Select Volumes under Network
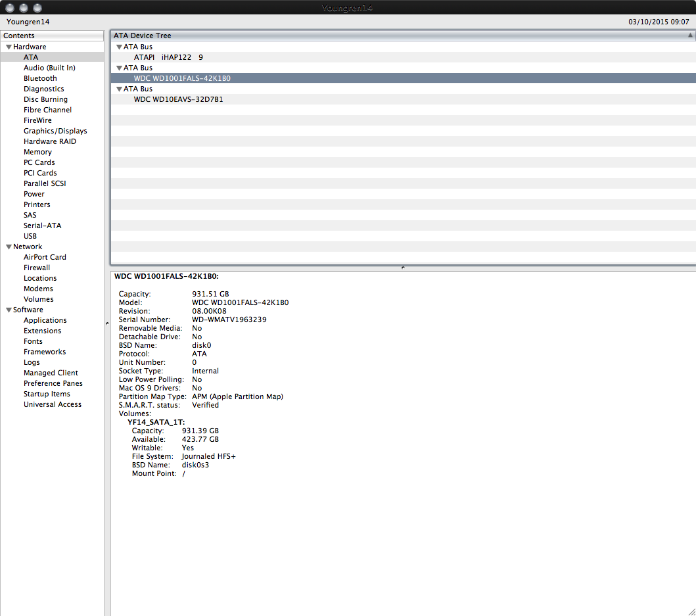Image resolution: width=696 pixels, height=616 pixels. [x=38, y=299]
